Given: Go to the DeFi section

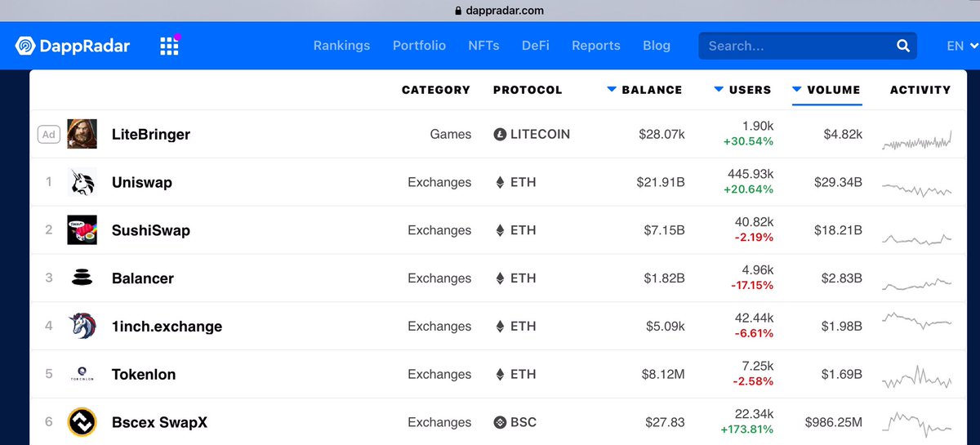Looking at the screenshot, I should [x=537, y=46].
